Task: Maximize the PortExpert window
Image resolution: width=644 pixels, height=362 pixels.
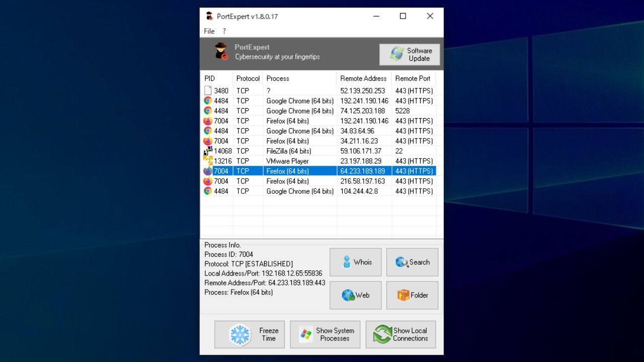Action: click(x=403, y=16)
